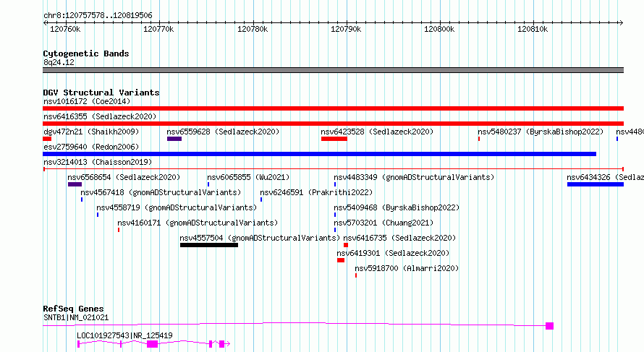Click the blue nsv6434326 variant bar
Viewport: 644px width, 352px height.
(x=596, y=184)
